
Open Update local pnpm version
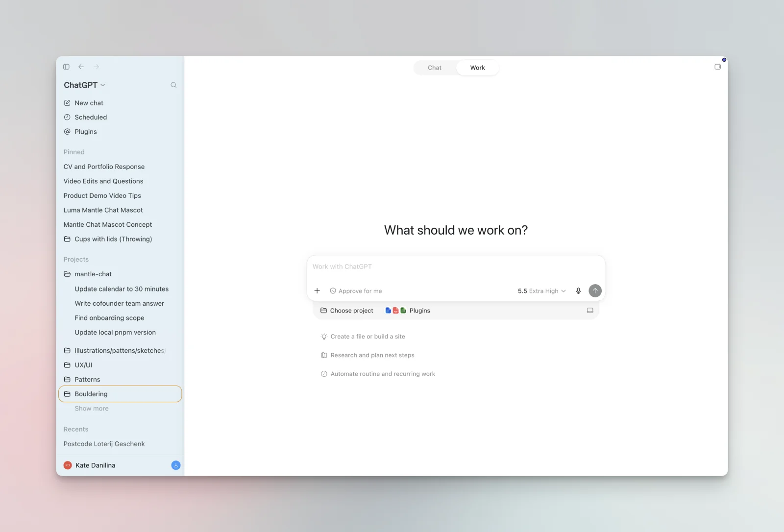(120, 333)
